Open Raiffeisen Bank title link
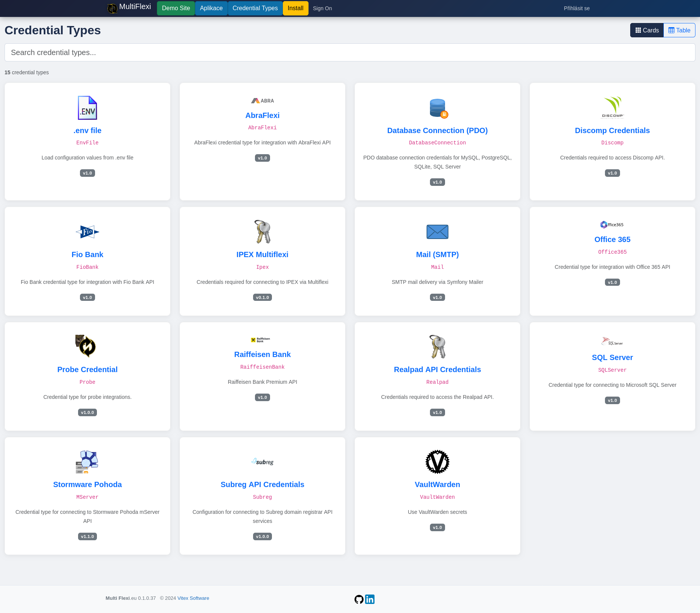700x613 pixels. (x=262, y=354)
